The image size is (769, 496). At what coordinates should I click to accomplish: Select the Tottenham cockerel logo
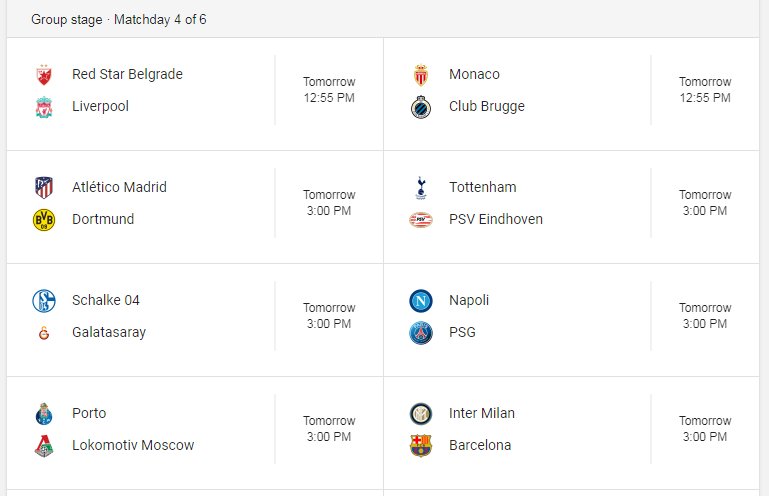tap(421, 187)
